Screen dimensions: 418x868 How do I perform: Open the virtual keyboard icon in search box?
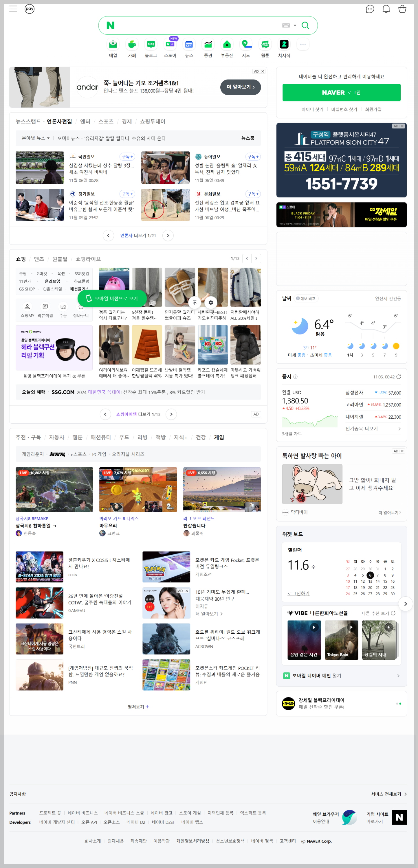click(286, 25)
